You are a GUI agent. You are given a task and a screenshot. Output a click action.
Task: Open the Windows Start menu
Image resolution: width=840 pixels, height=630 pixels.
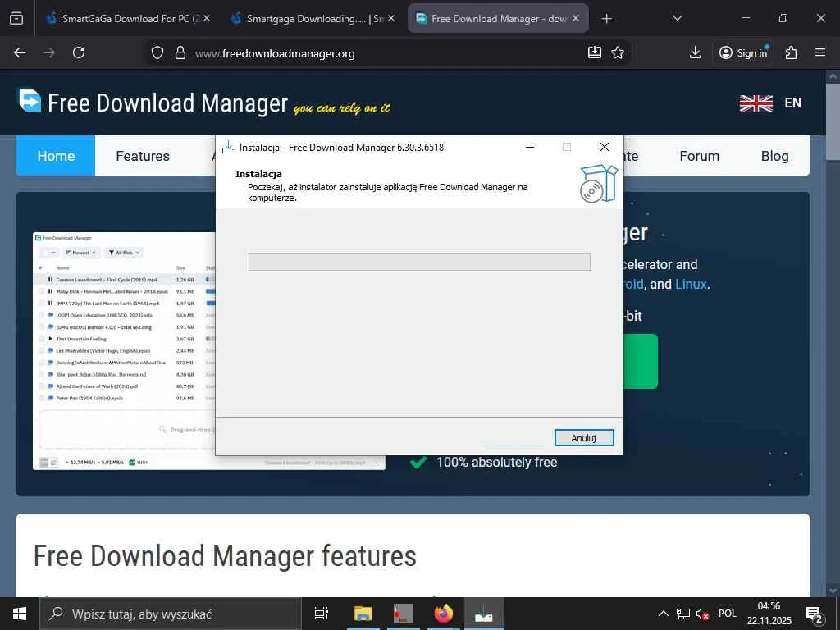pos(20,614)
